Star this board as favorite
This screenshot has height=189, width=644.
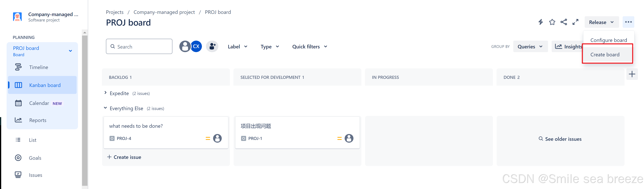tap(552, 22)
